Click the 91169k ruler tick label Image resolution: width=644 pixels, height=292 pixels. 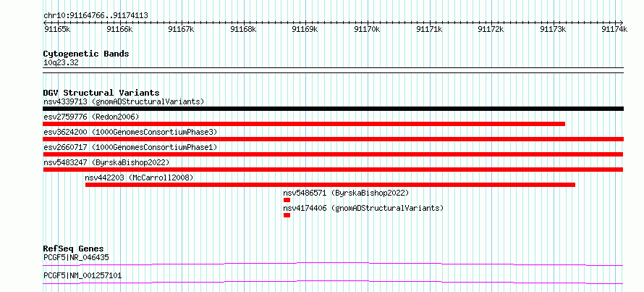pyautogui.click(x=305, y=29)
